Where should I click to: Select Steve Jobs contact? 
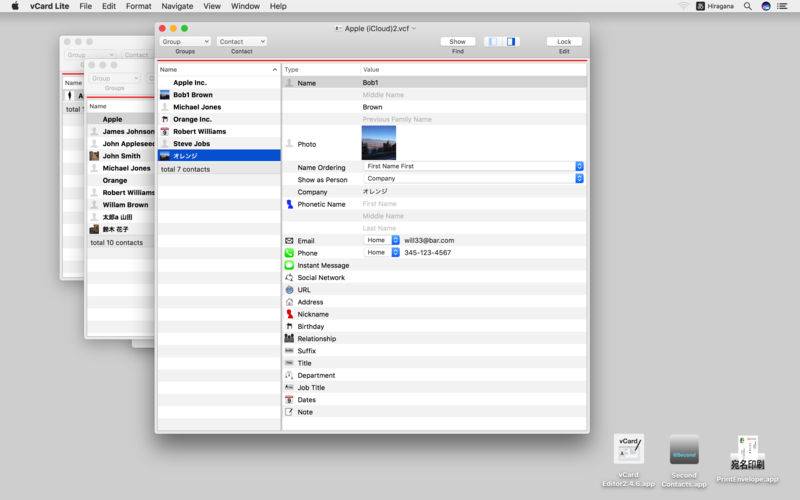pos(219,144)
